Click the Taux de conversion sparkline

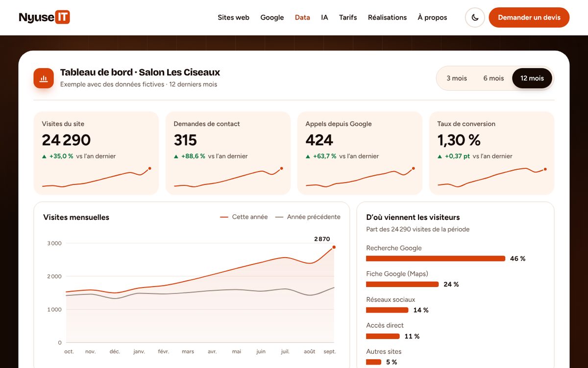point(492,177)
